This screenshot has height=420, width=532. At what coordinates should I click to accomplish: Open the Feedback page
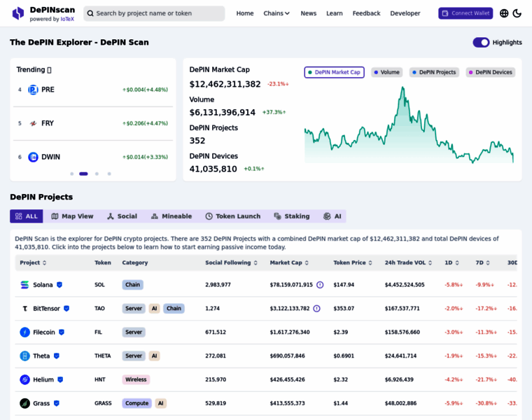[x=366, y=13]
